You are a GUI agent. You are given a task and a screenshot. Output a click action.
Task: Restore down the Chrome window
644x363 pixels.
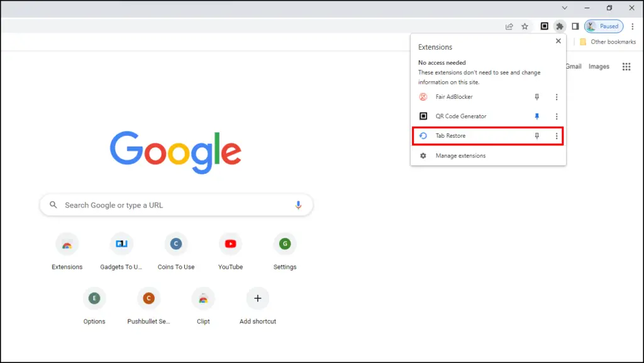click(x=609, y=8)
